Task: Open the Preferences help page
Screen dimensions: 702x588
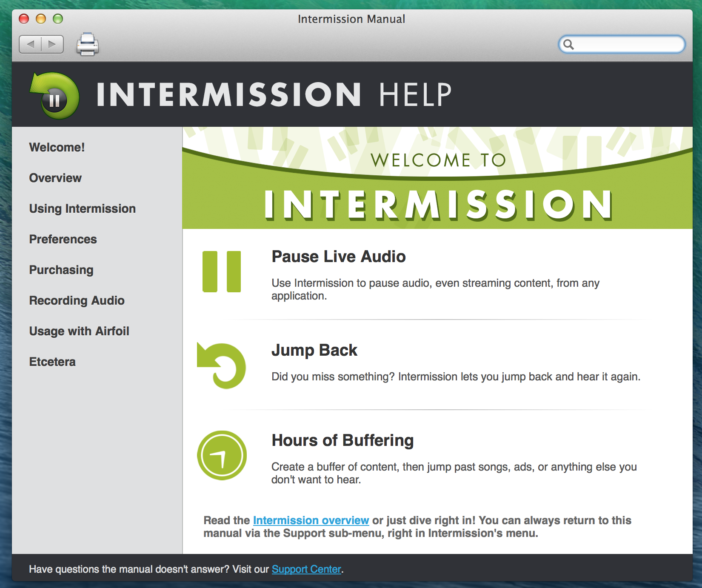Action: pyautogui.click(x=63, y=239)
